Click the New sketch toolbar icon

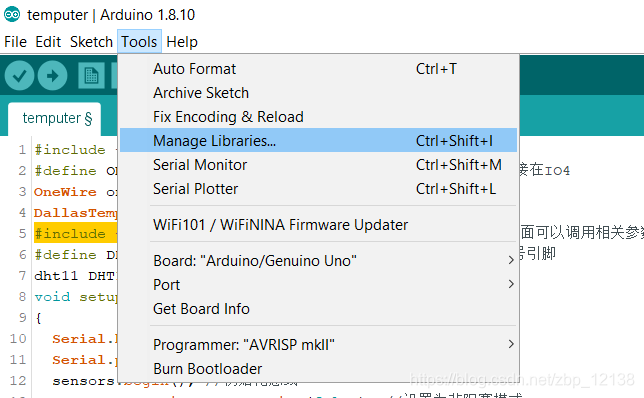(x=91, y=76)
